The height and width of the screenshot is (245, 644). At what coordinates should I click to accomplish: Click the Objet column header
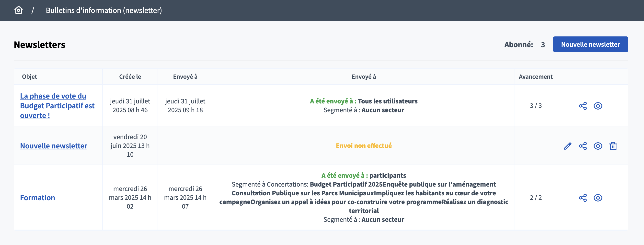(30, 77)
